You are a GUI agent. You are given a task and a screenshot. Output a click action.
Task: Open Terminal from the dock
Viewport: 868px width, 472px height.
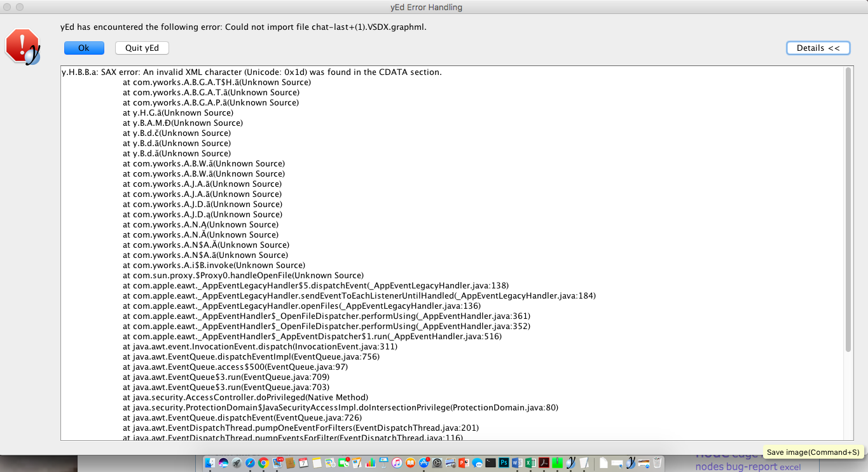tap(490, 463)
